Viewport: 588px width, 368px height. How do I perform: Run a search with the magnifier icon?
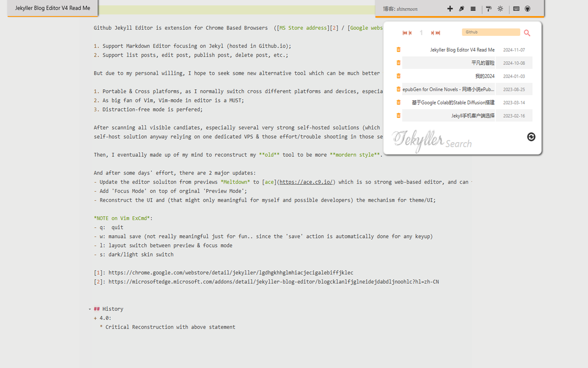click(526, 33)
